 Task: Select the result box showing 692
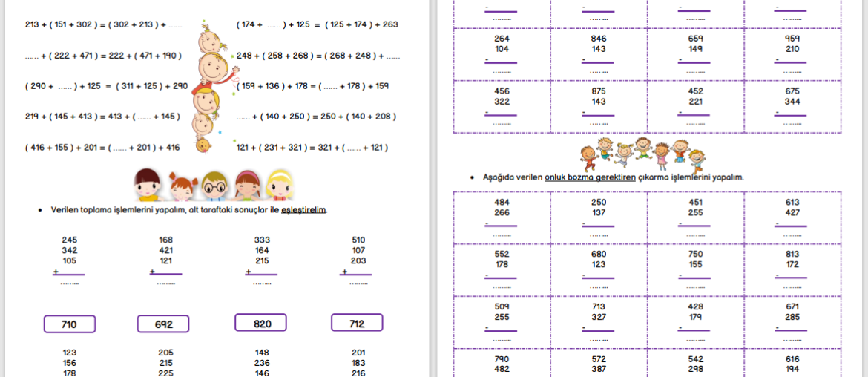tap(162, 324)
